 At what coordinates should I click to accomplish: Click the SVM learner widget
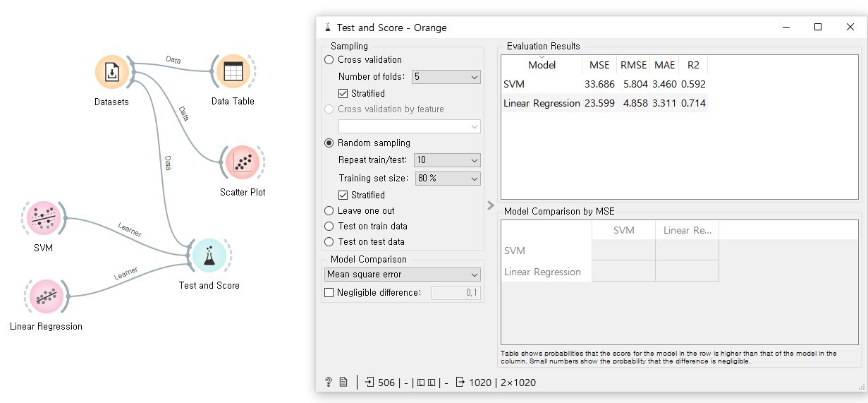[x=43, y=219]
